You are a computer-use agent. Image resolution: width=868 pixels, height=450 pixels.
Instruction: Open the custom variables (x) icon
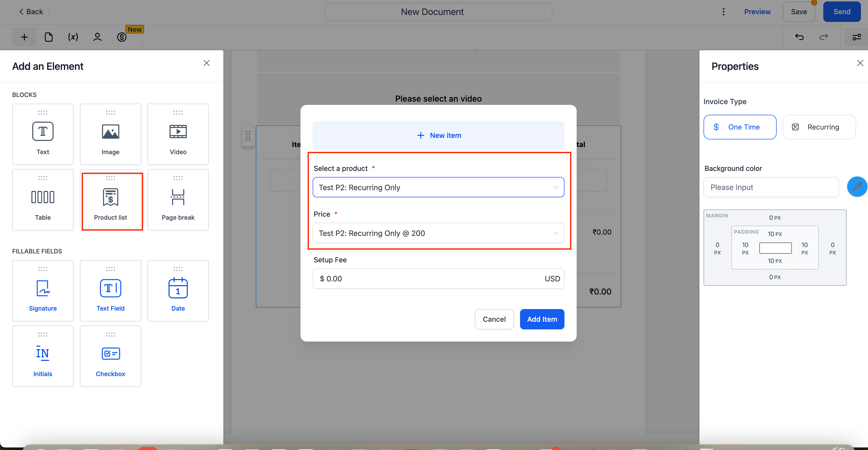coord(73,37)
